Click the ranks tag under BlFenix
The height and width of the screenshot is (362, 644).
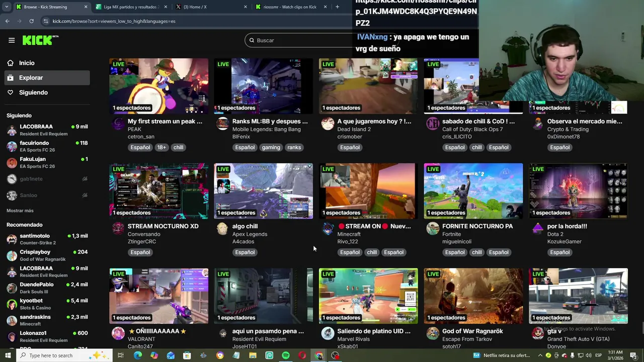click(294, 147)
